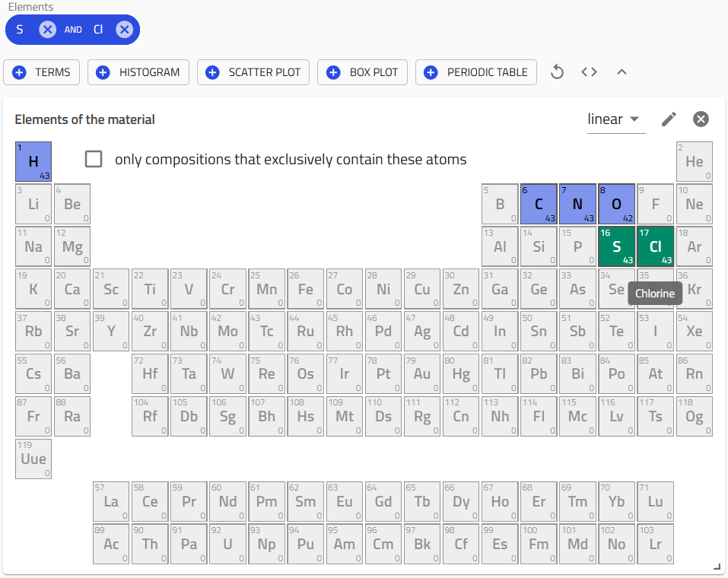Screen dimensions: 728x578
Task: Select the Lawrencium Lr tile
Action: [656, 544]
